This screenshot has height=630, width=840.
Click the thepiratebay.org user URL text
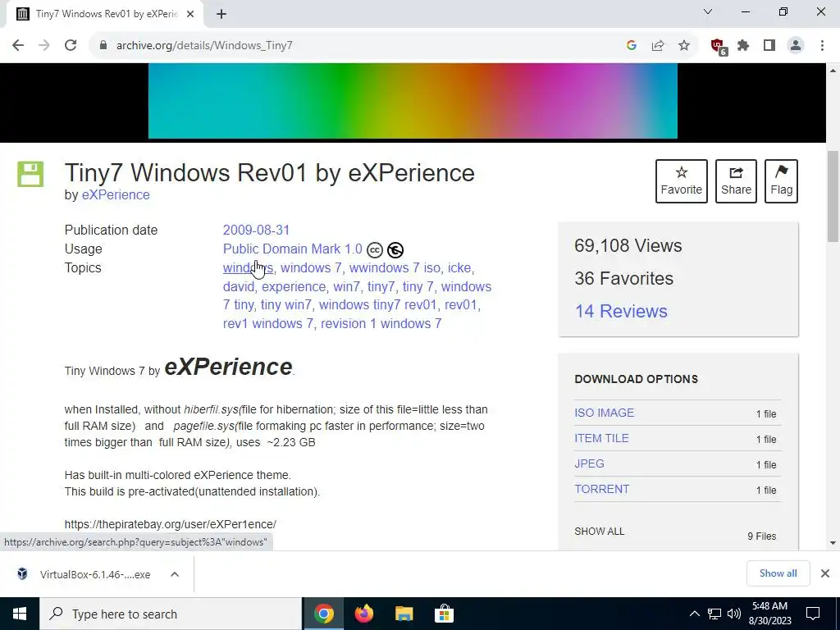pyautogui.click(x=171, y=524)
